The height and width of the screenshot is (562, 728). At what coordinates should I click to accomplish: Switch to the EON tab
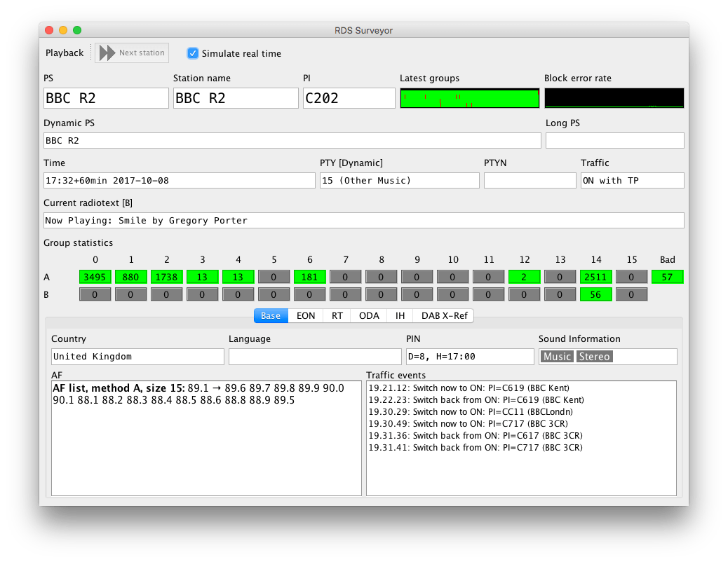tap(306, 315)
